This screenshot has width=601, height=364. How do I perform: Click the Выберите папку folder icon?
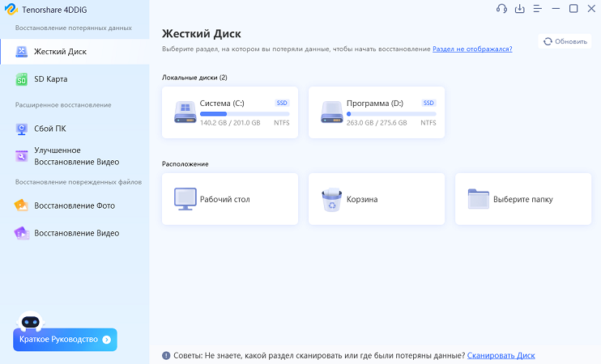point(479,199)
